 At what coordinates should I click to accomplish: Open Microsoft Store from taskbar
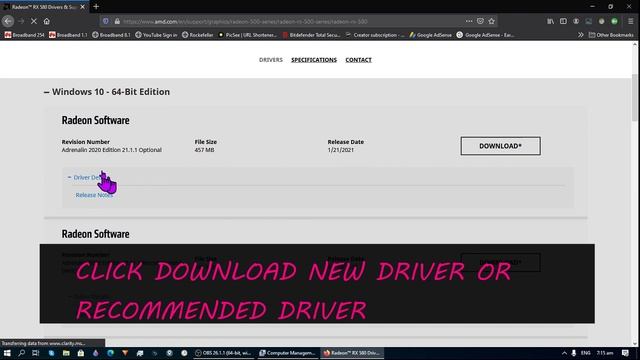[81, 353]
